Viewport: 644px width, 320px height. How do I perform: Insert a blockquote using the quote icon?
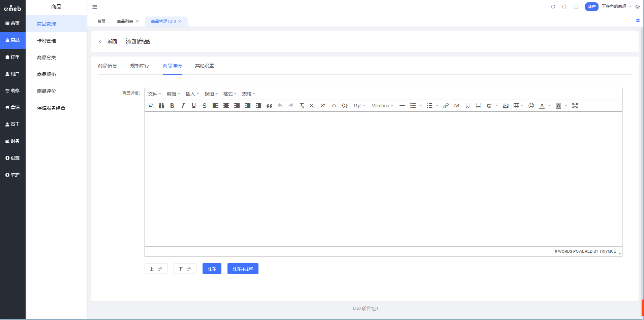[x=269, y=106]
